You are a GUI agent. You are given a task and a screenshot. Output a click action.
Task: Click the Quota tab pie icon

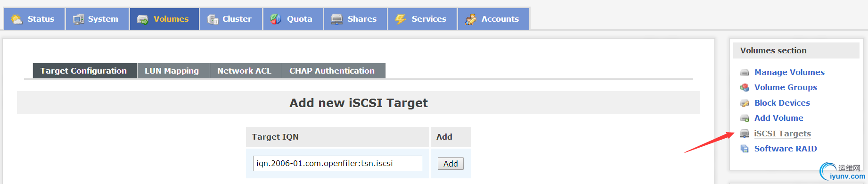tap(276, 19)
